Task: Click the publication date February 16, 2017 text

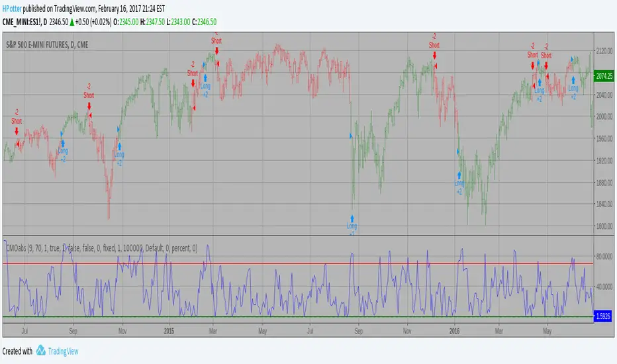Action: (x=122, y=9)
